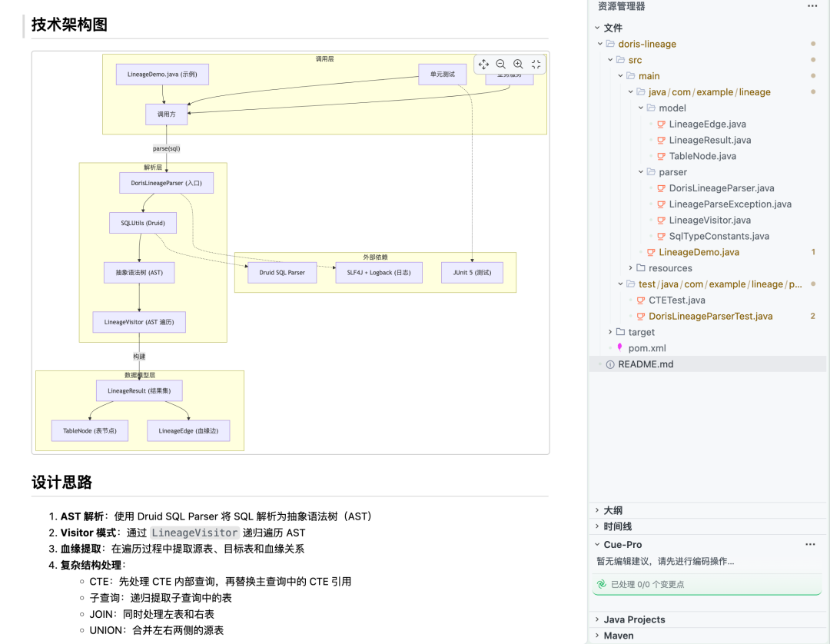This screenshot has height=644, width=830.
Task: Expand the 大纲 outline section
Action: tap(597, 510)
